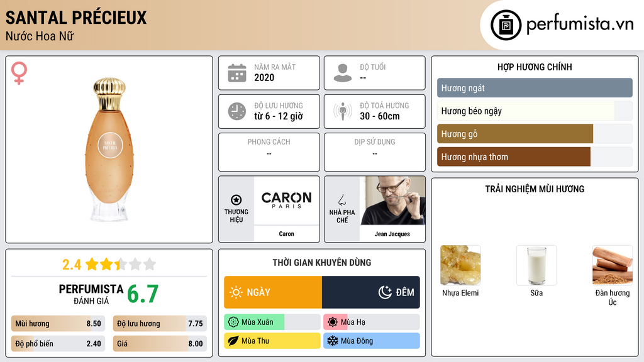The width and height of the screenshot is (644, 362).
Task: Click the sillage radius icon for Độ toả hương
Action: (x=343, y=111)
